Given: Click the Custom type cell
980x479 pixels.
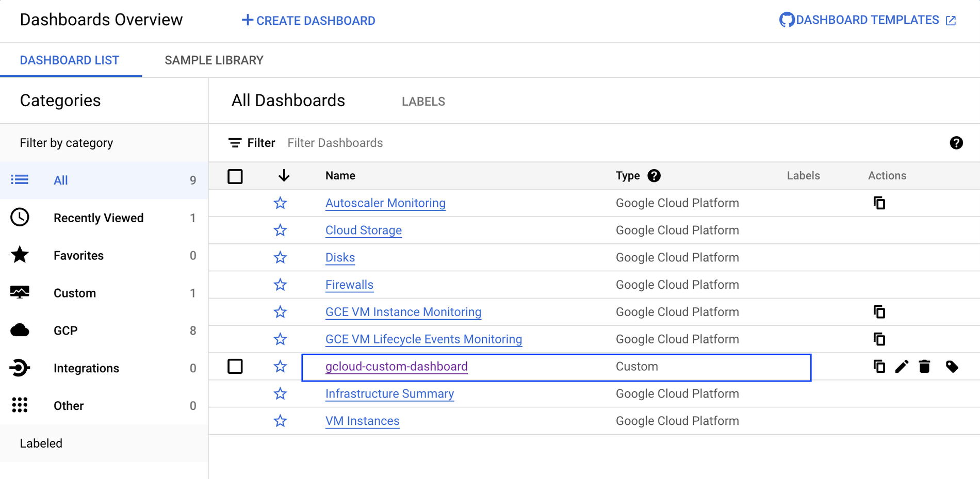Looking at the screenshot, I should 637,367.
